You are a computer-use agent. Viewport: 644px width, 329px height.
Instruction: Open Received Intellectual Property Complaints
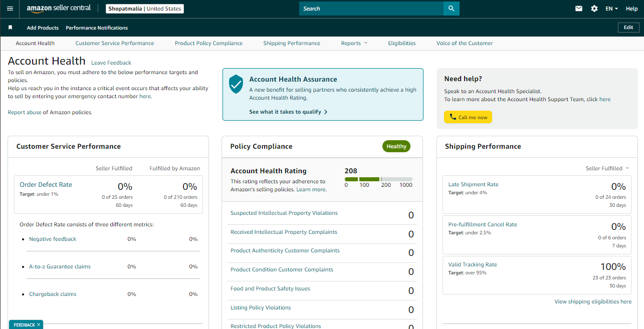[x=284, y=232]
